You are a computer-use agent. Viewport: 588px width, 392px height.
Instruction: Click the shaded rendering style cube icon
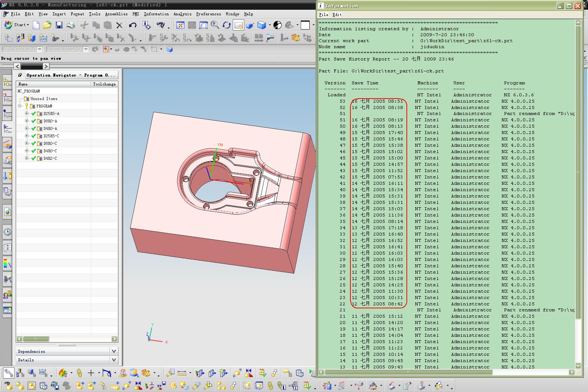(262, 25)
